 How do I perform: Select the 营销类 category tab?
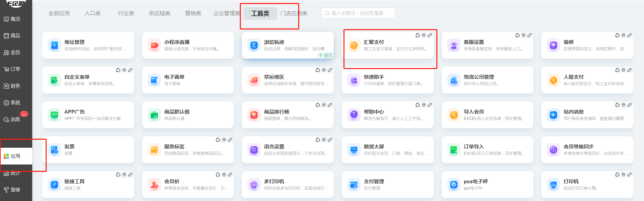click(193, 13)
